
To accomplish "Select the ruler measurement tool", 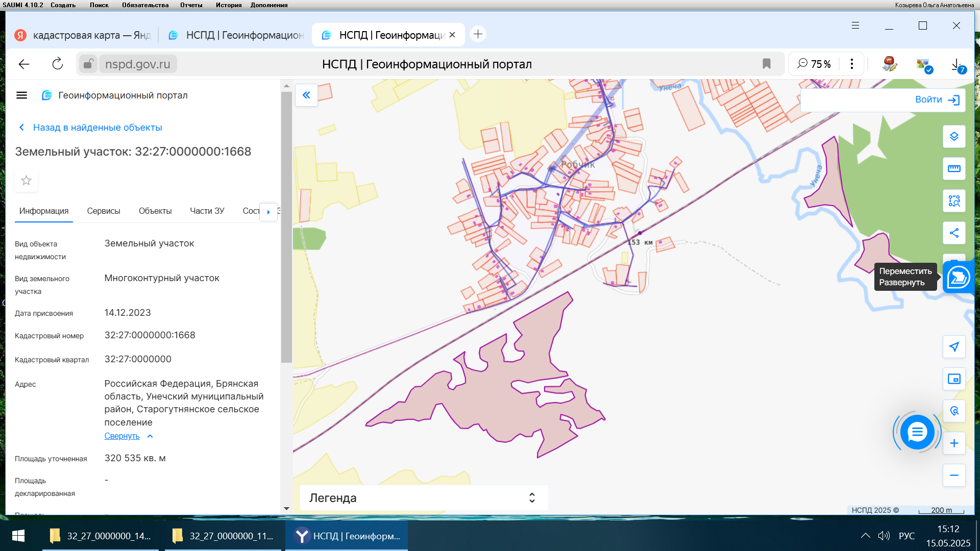I will pyautogui.click(x=954, y=169).
